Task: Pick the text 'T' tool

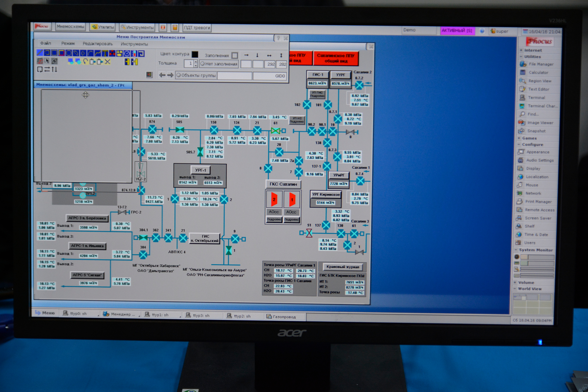Action: point(105,54)
